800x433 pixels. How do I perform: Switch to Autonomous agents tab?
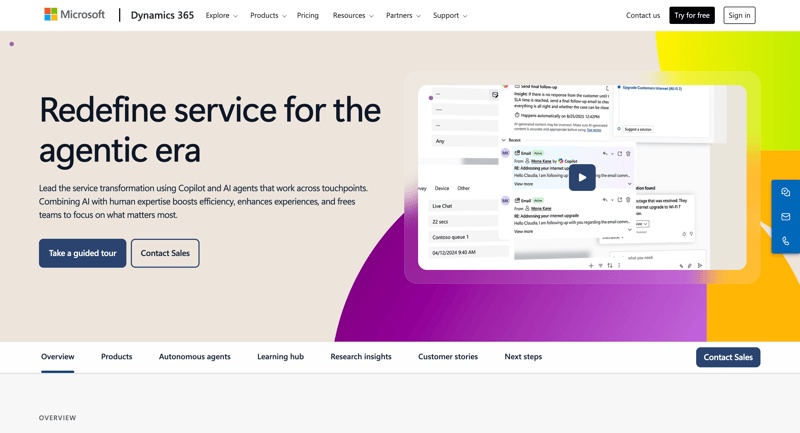(x=194, y=356)
